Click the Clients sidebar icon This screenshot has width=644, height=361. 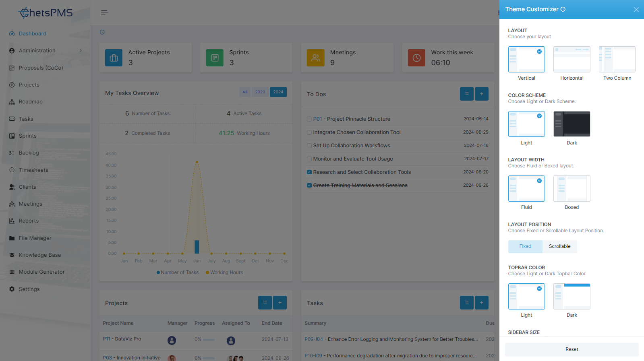[12, 187]
